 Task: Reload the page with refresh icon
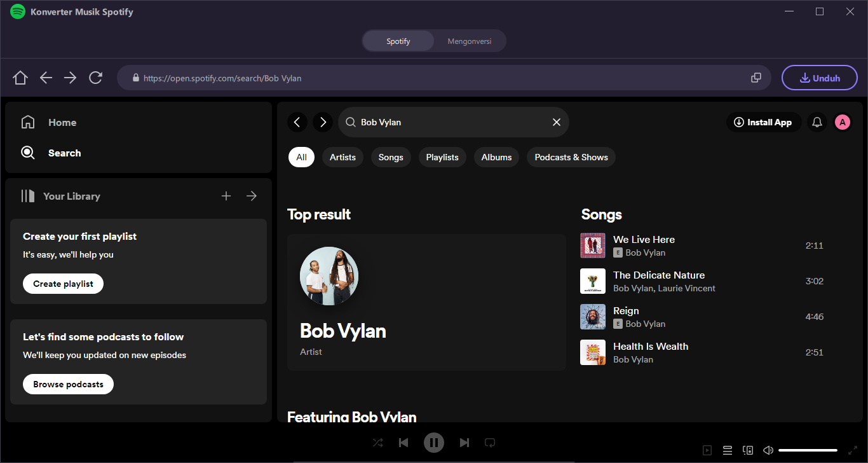(x=96, y=78)
